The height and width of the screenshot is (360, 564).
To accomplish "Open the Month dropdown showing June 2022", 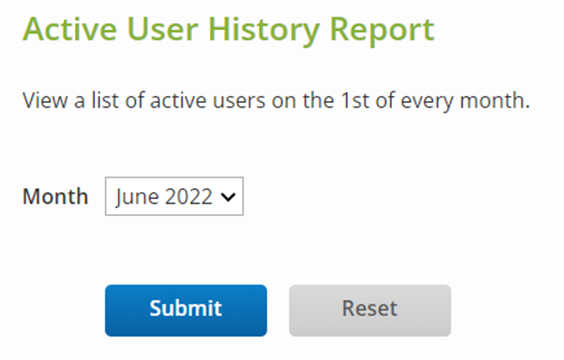I will coord(174,196).
